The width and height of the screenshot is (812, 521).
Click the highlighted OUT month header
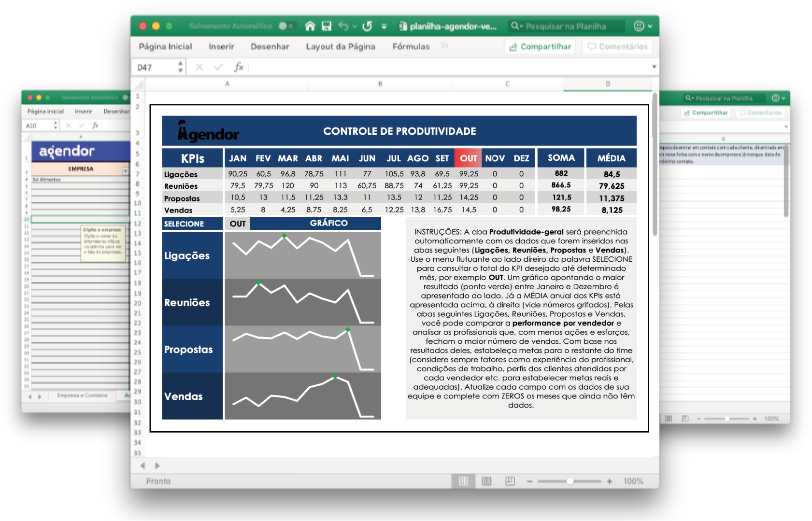(x=468, y=158)
